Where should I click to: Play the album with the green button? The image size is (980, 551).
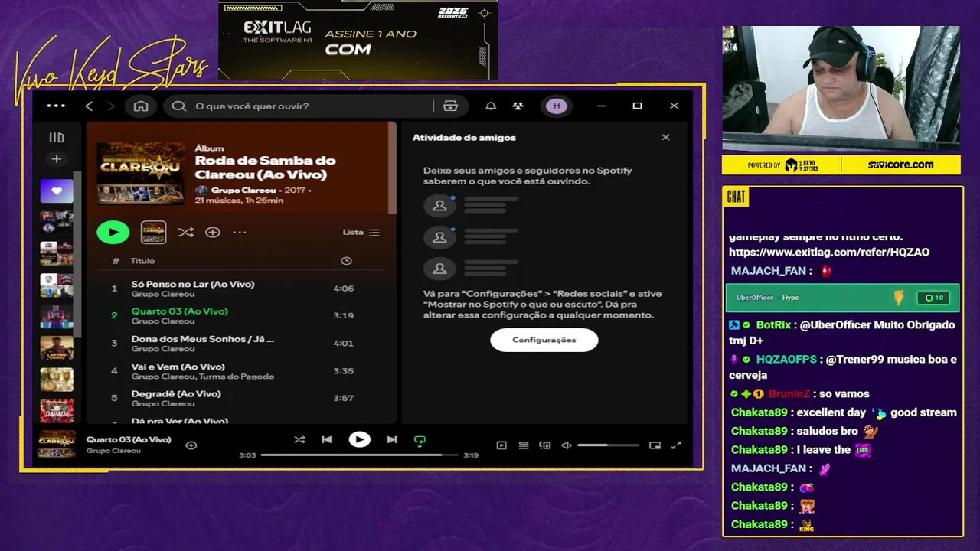point(113,232)
